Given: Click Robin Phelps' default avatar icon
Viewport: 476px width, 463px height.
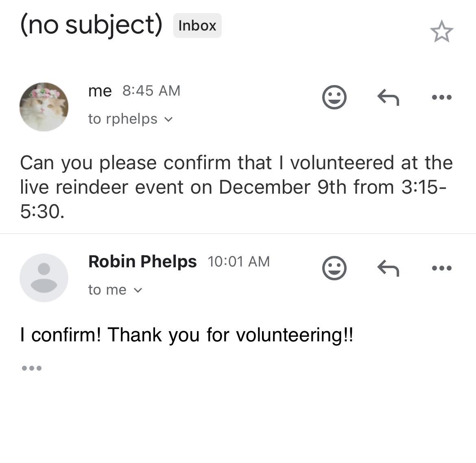Looking at the screenshot, I should click(44, 278).
